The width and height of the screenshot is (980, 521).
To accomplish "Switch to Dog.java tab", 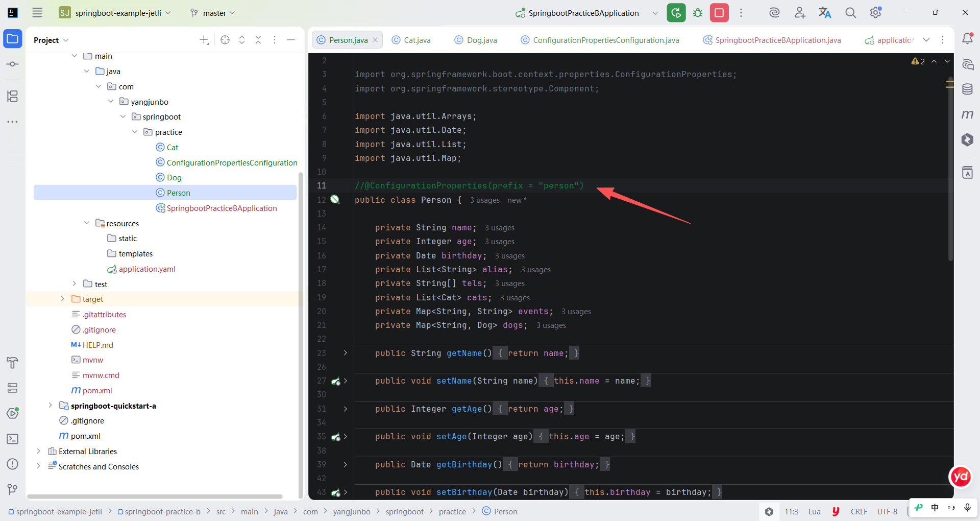I will pos(476,40).
